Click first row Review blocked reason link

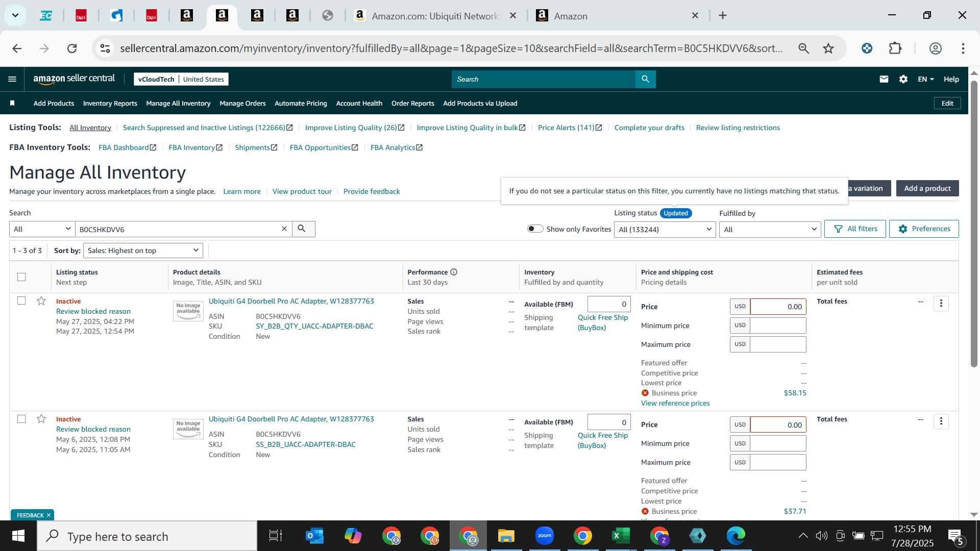point(93,311)
